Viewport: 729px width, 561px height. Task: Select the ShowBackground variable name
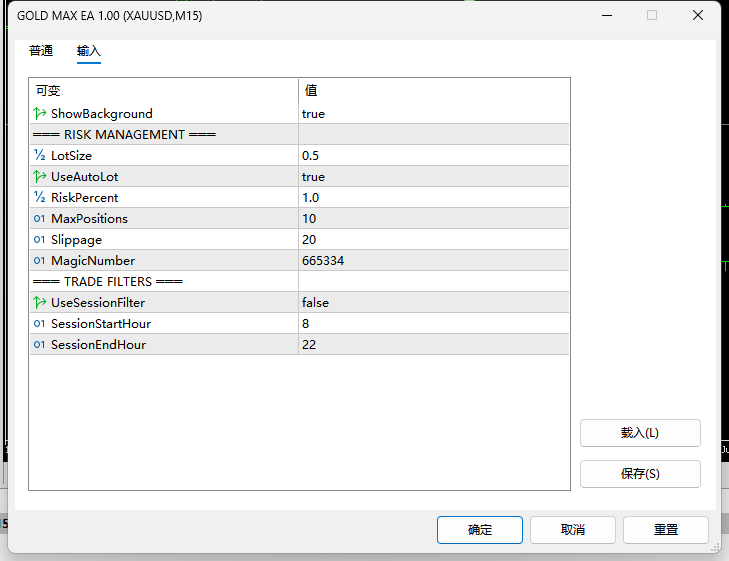click(x=102, y=113)
